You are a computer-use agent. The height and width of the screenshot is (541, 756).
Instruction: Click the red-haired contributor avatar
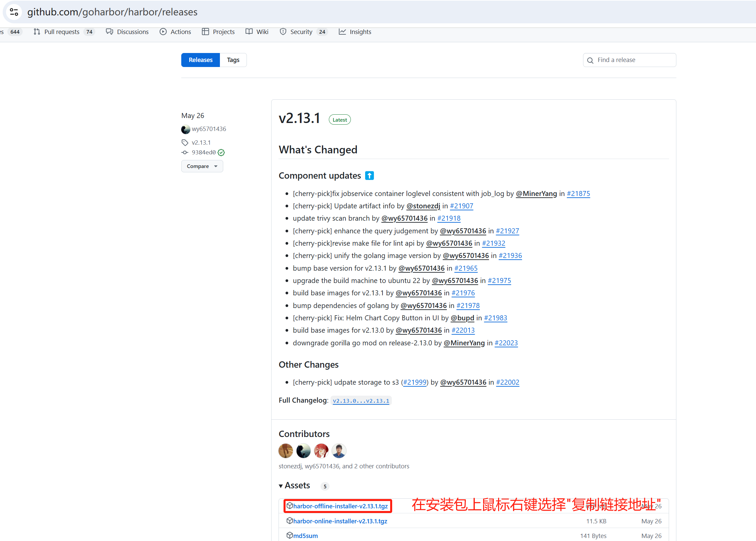tap(321, 451)
